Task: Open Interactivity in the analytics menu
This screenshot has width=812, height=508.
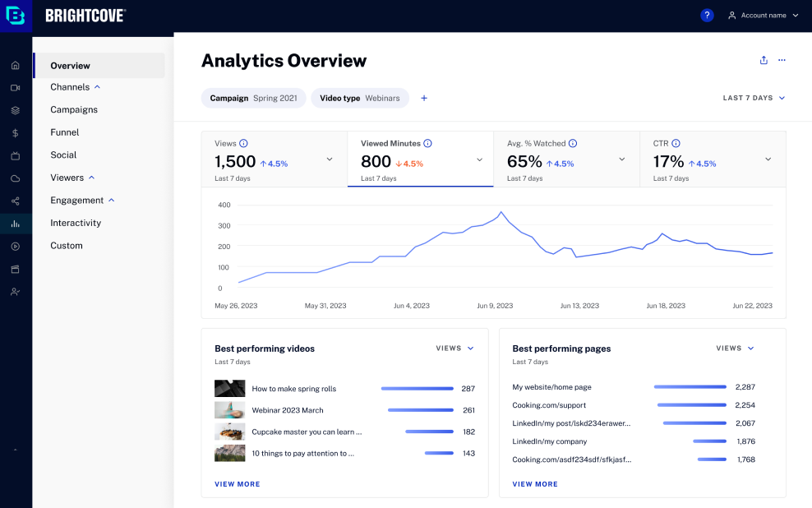Action: tap(76, 224)
